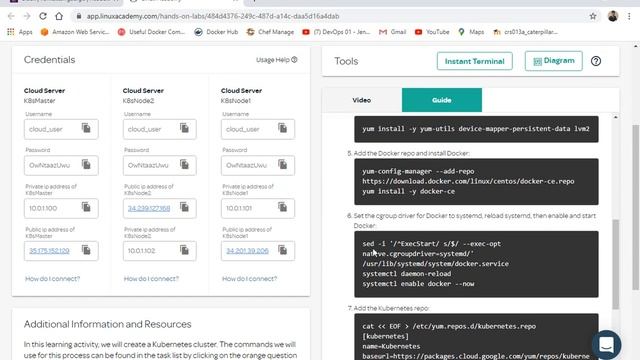Image resolution: width=640 pixels, height=360 pixels.
Task: Click the K8sNode1 private IP field
Action: pyautogui.click(x=258, y=208)
